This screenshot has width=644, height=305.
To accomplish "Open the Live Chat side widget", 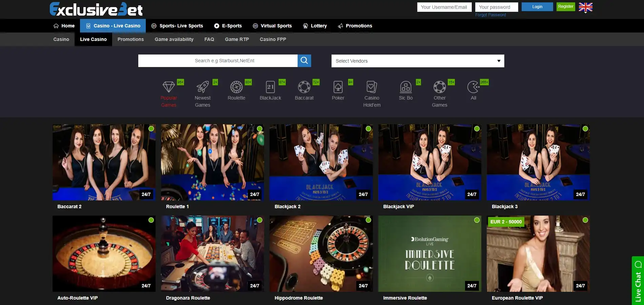I will (638, 281).
